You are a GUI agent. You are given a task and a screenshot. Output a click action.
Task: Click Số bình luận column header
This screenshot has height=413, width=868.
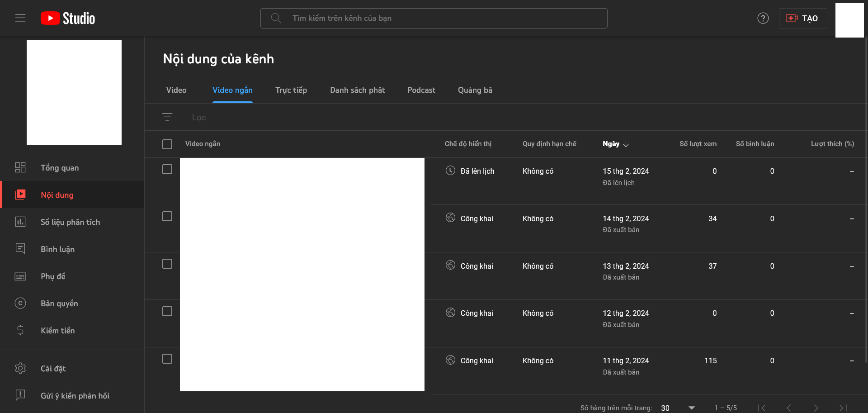click(755, 144)
